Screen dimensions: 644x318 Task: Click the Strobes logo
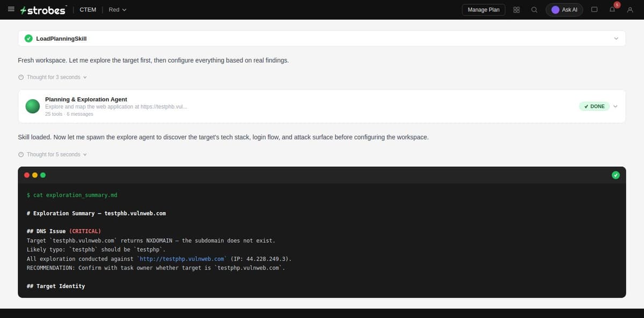click(x=42, y=10)
